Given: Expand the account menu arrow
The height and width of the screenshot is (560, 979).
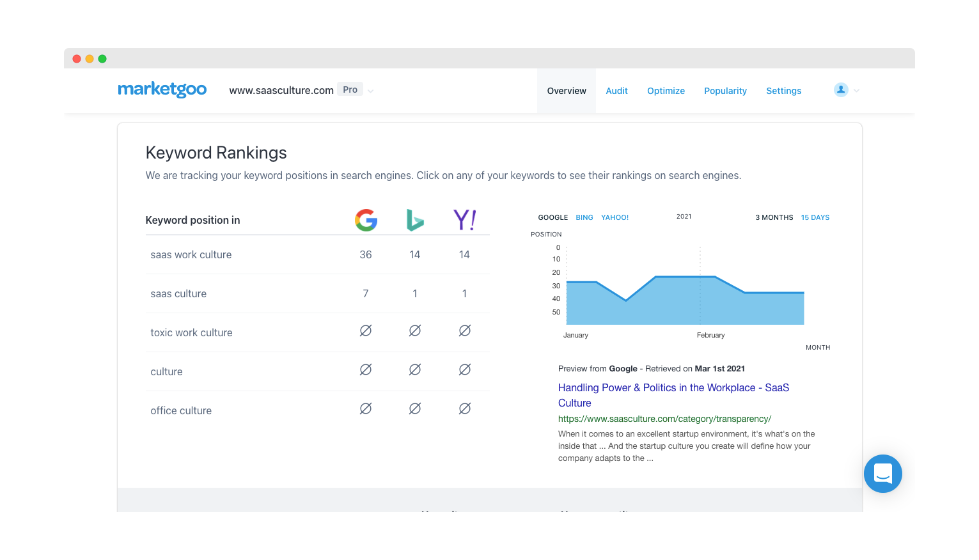Looking at the screenshot, I should [857, 91].
